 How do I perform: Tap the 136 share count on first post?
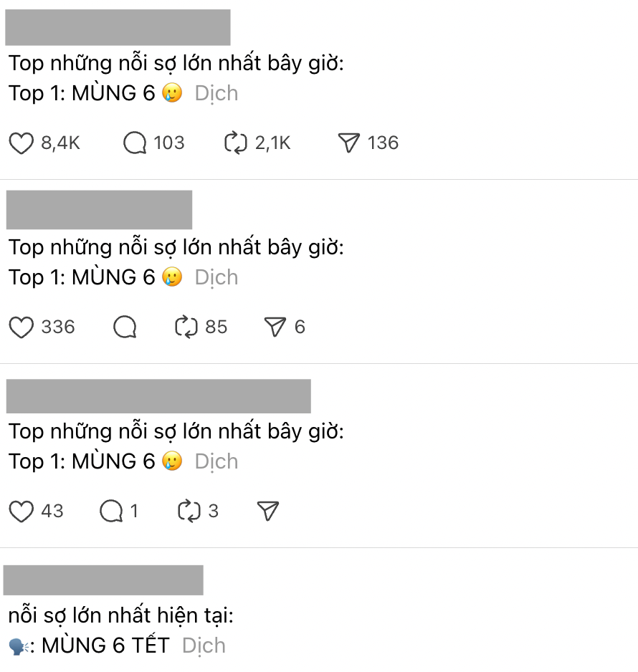384,143
